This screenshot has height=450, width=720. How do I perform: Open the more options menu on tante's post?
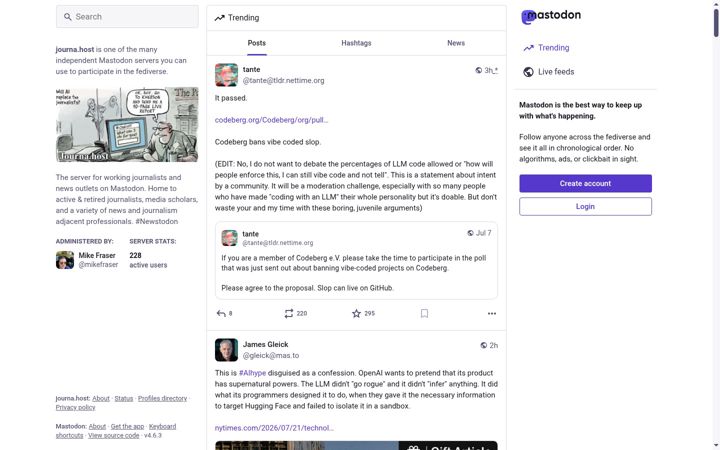tap(492, 314)
